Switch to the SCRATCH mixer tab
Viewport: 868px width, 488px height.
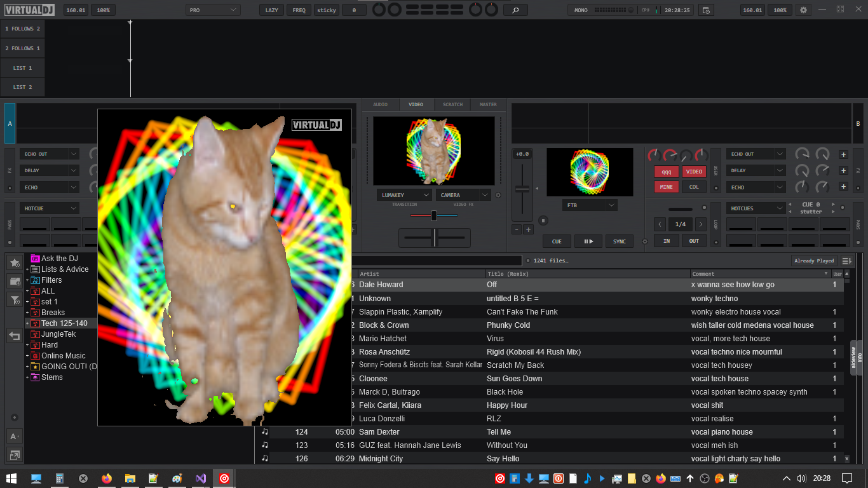(x=452, y=104)
